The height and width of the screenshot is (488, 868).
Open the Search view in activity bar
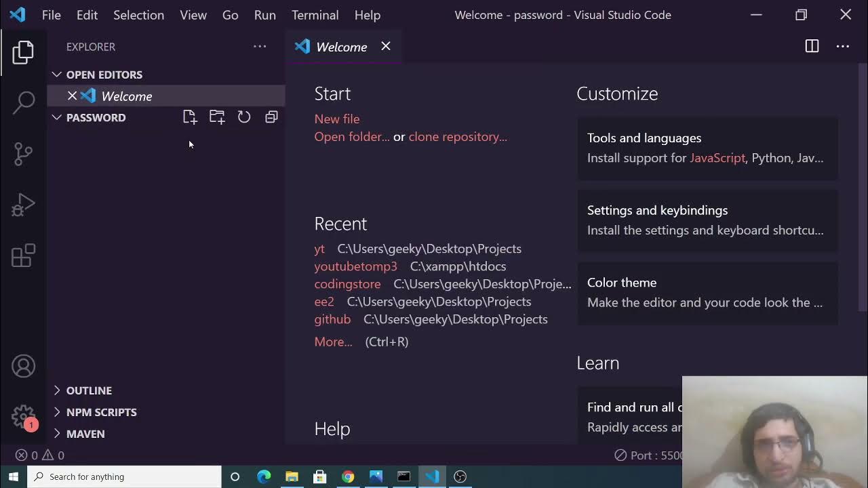23,102
